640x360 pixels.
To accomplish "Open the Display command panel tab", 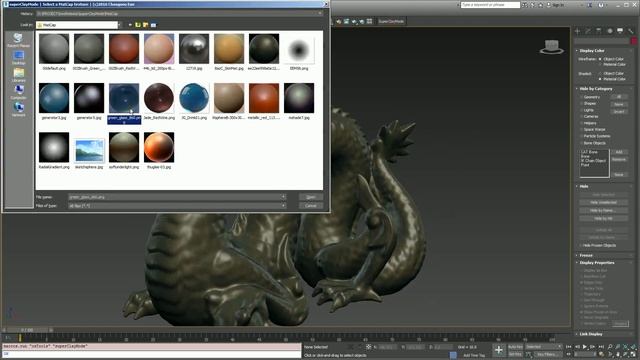I will pos(620,31).
